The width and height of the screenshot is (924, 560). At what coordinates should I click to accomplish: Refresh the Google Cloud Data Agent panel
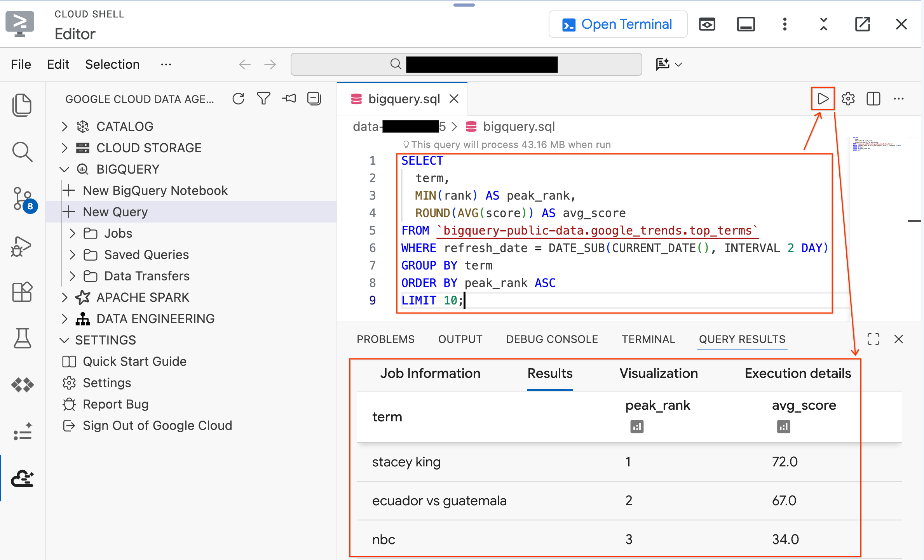pyautogui.click(x=238, y=99)
